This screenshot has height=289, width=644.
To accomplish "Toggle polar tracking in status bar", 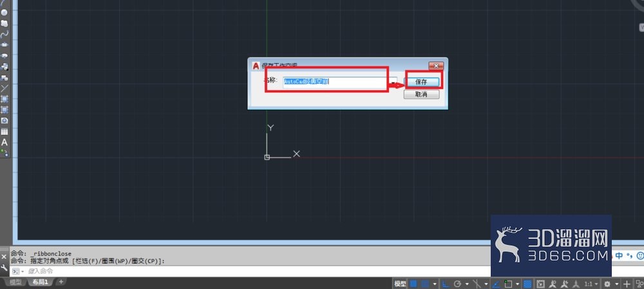I will point(457,284).
